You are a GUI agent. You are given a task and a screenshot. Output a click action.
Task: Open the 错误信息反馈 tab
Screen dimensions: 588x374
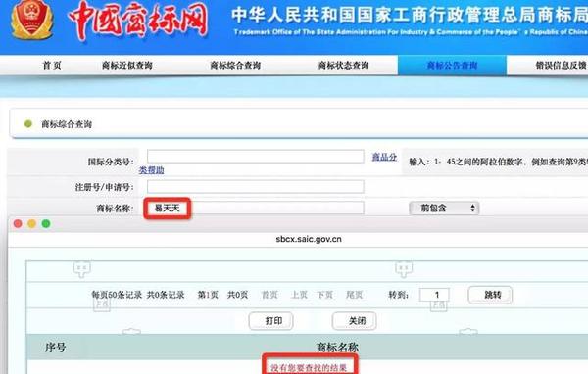[x=561, y=66]
